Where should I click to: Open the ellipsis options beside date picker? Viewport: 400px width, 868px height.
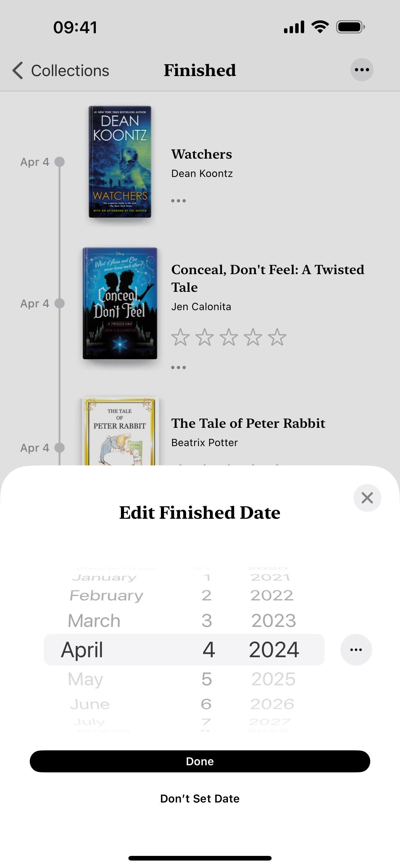pyautogui.click(x=356, y=649)
